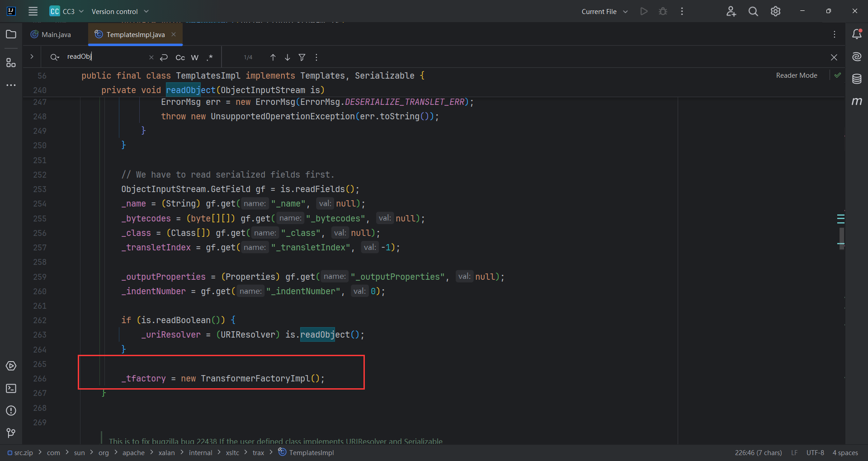The height and width of the screenshot is (461, 868).
Task: Toggle Match Case search option
Action: (180, 57)
